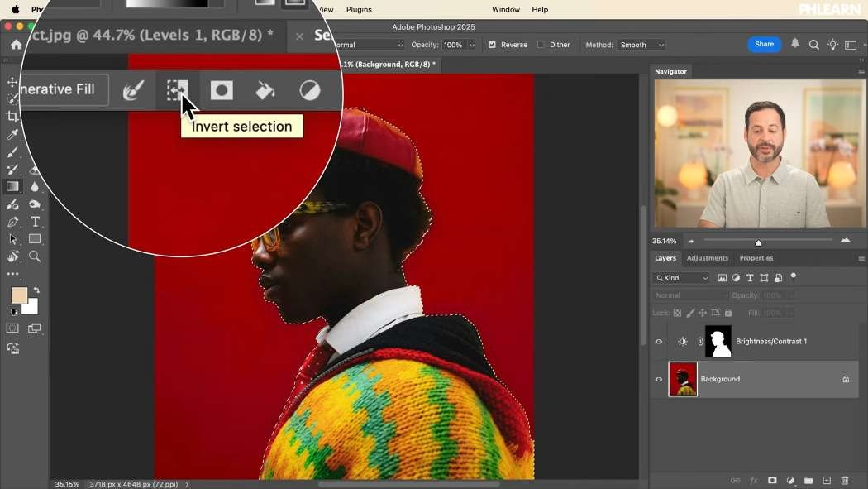
Task: Open the Window menu
Action: [506, 9]
